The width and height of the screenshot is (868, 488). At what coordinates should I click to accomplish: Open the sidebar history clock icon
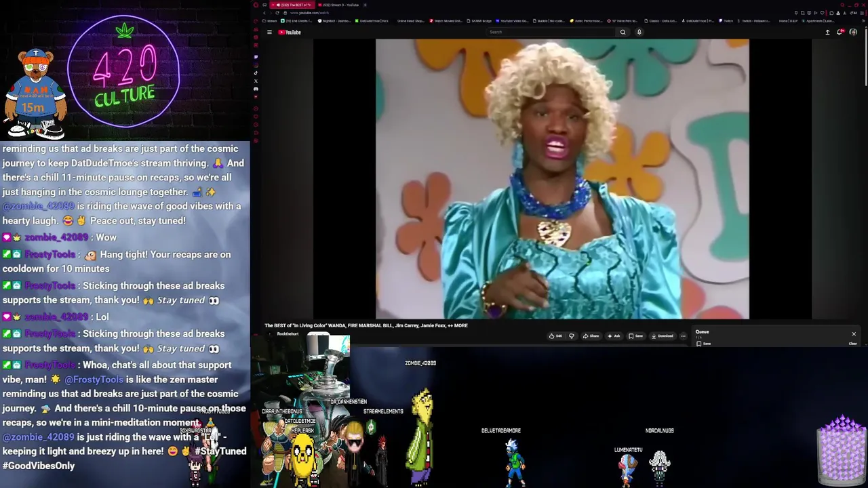coord(256,124)
